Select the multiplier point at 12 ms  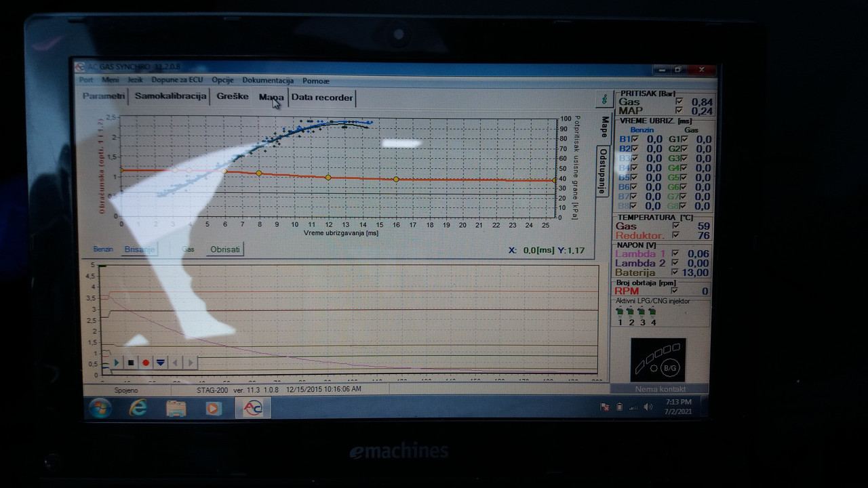[328, 178]
